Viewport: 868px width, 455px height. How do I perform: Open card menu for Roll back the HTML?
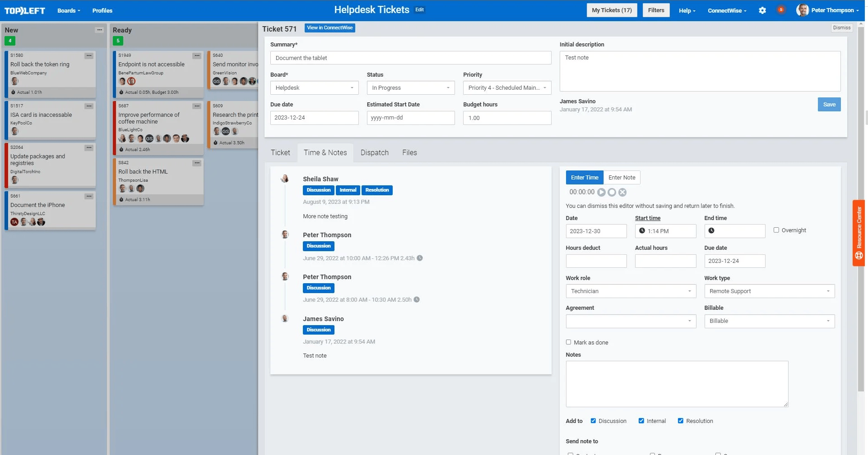coord(197,163)
